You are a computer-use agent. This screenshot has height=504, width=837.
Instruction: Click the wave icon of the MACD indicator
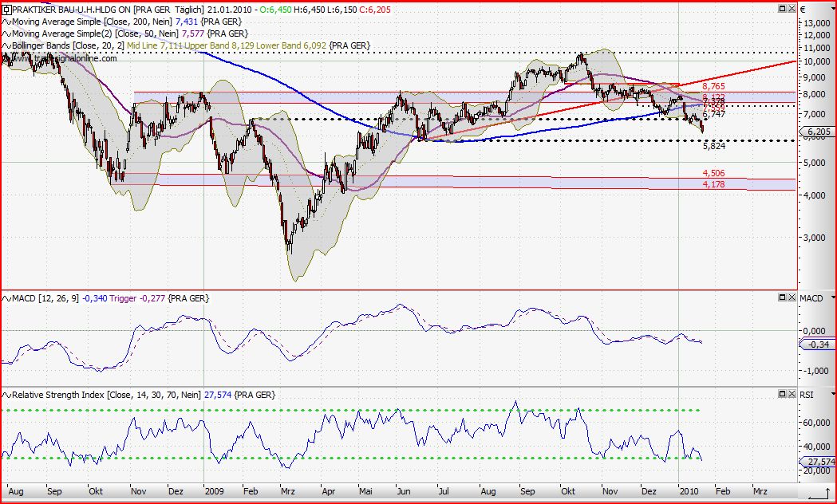[x=7, y=299]
